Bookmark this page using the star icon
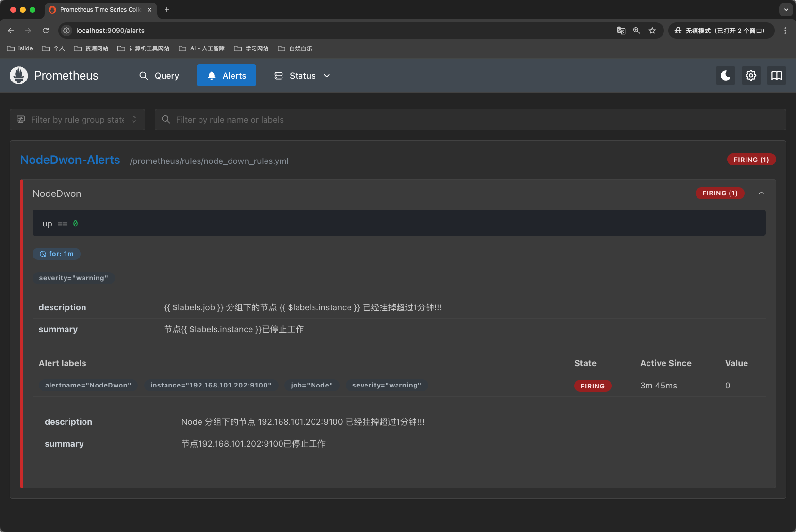Screen dimensions: 796x532 tap(652, 31)
